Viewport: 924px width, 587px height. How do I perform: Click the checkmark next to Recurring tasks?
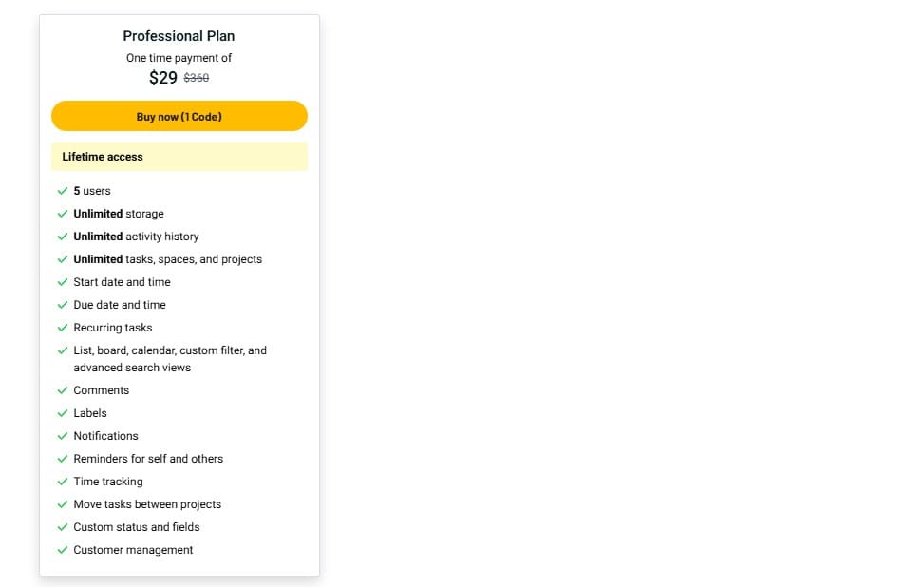coord(63,327)
